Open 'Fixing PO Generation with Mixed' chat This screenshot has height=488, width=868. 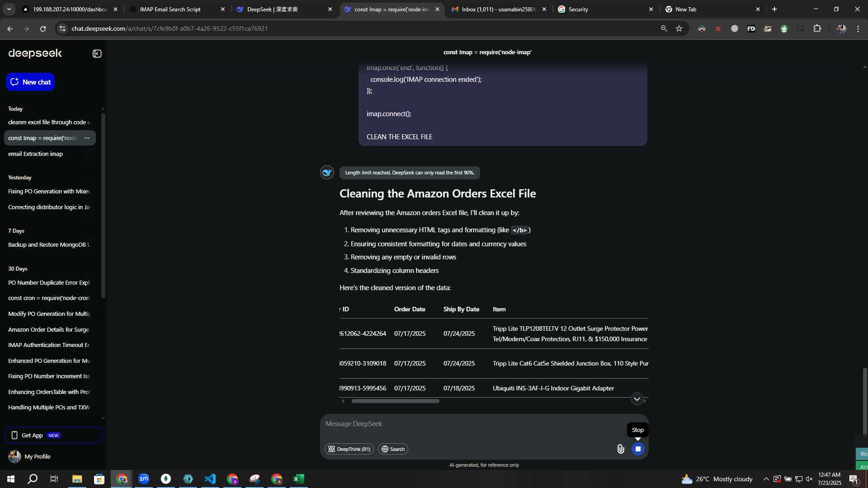pyautogui.click(x=49, y=191)
